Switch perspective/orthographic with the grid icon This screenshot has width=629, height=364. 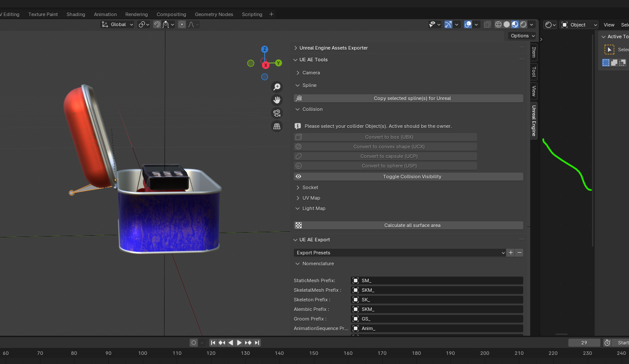pos(276,126)
